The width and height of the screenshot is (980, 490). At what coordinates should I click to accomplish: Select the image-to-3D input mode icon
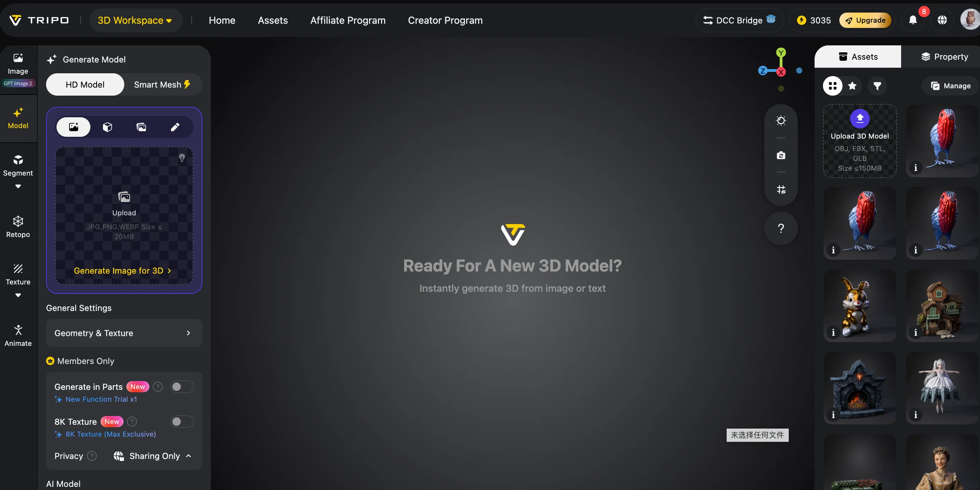pyautogui.click(x=73, y=127)
